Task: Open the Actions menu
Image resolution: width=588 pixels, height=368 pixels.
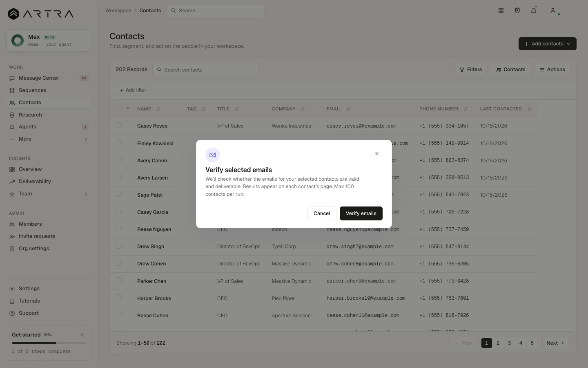Action: click(x=552, y=70)
